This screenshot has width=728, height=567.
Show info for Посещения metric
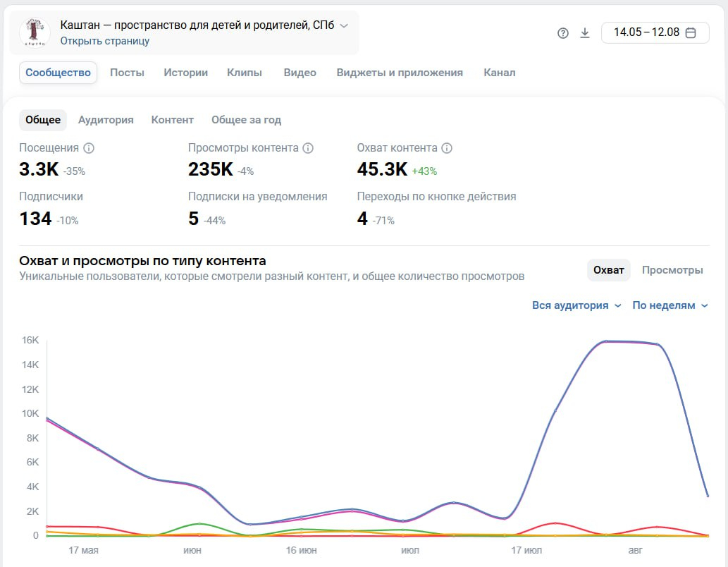tap(89, 148)
